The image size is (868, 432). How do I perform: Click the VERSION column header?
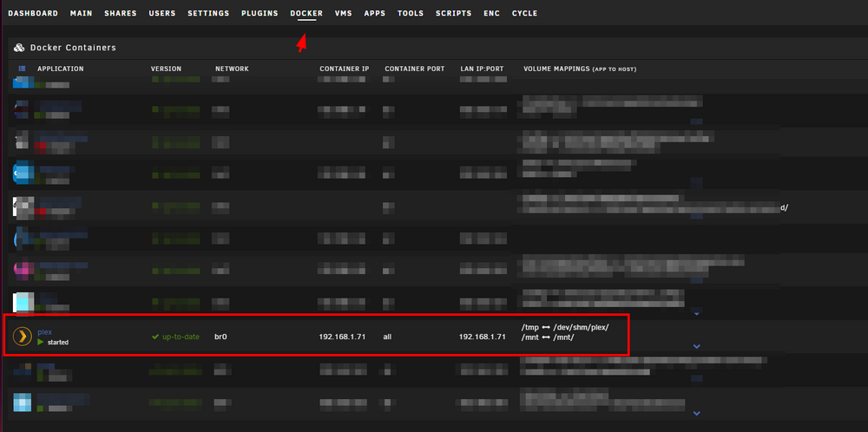click(166, 69)
